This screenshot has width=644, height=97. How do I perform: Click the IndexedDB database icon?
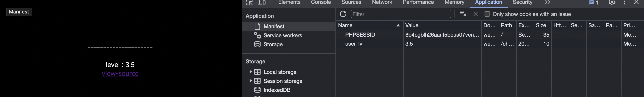[x=257, y=90]
